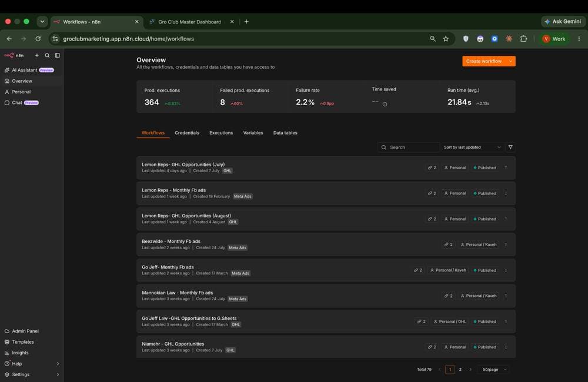The image size is (588, 382).
Task: Open three-dot menu for Beezwide workflow
Action: tap(506, 244)
